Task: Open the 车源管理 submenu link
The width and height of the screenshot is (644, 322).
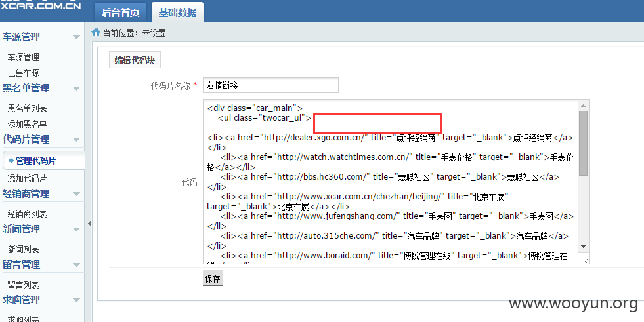Action: pos(24,57)
